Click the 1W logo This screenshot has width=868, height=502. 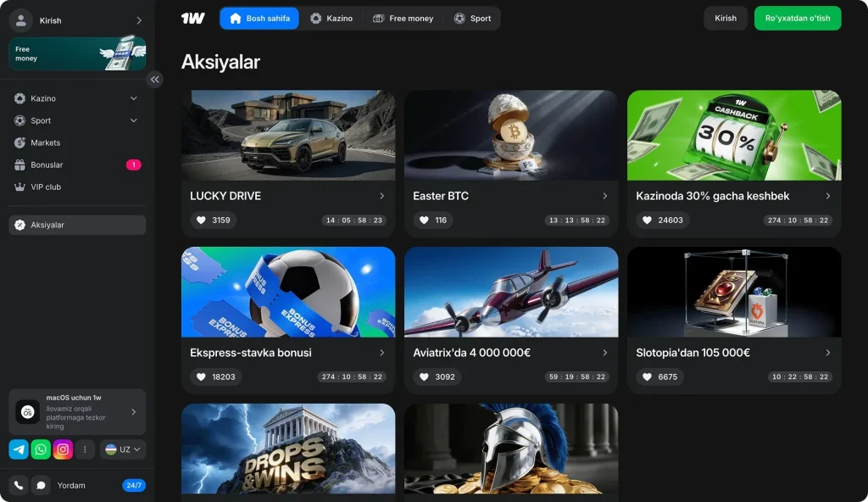point(192,19)
